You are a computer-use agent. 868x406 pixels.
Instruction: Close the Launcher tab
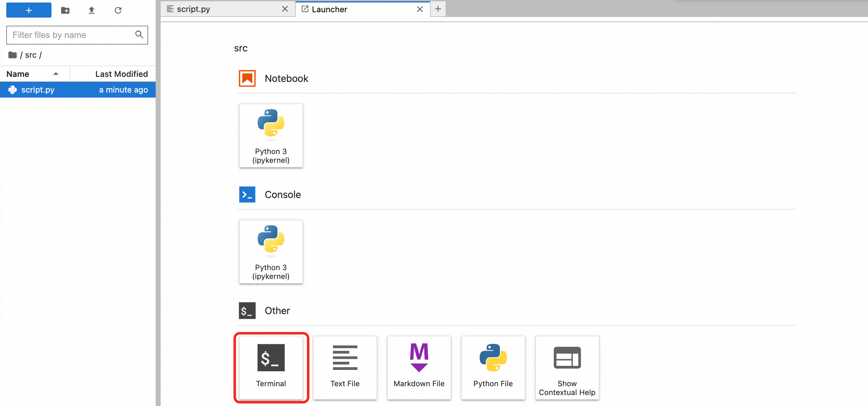[420, 9]
